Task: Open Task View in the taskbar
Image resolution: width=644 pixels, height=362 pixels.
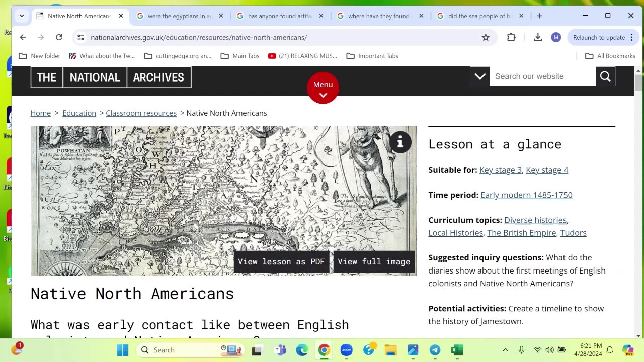Action: pos(257,350)
